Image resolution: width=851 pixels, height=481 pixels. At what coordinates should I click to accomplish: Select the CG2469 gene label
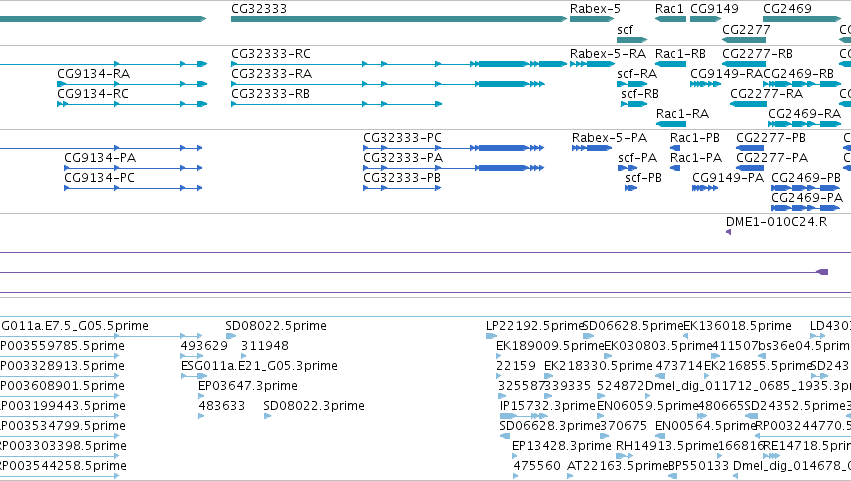click(787, 9)
